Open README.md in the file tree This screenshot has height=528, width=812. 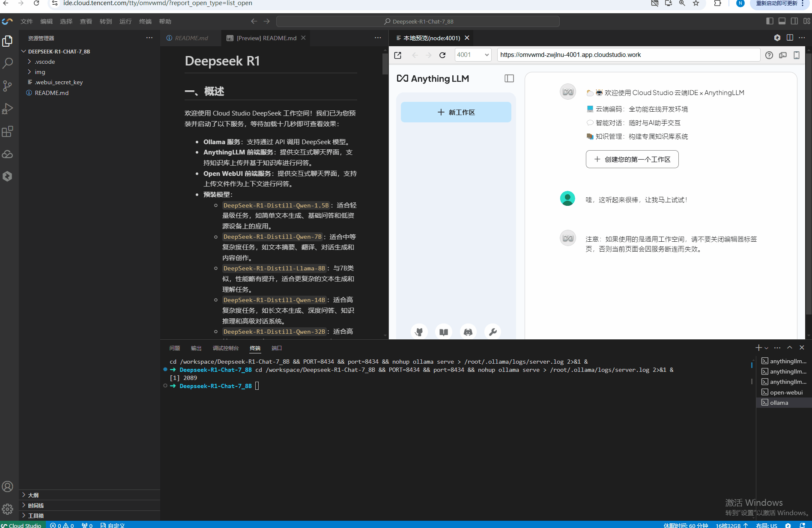(x=51, y=93)
